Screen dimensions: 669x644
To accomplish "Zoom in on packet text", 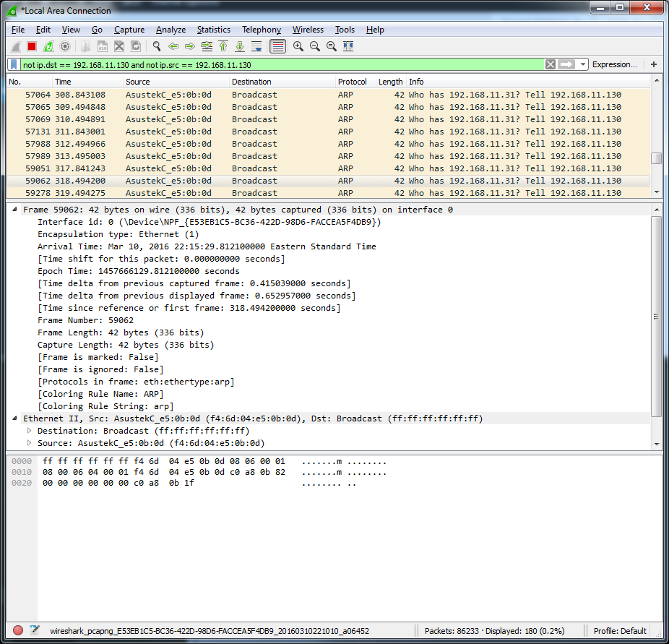I will (x=298, y=46).
